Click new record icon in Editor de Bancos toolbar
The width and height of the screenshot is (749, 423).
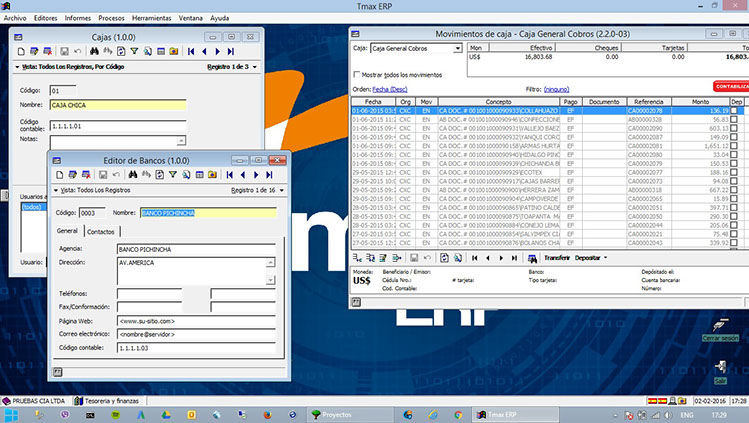[x=61, y=174]
